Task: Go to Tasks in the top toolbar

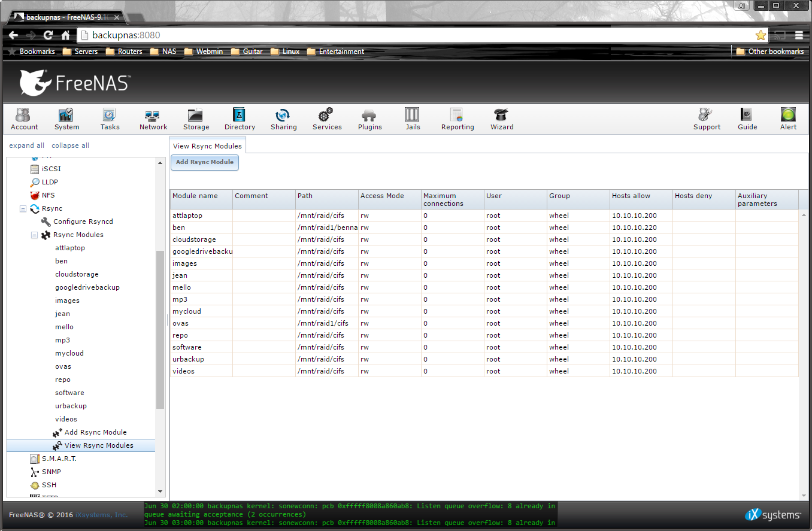Action: click(x=110, y=119)
